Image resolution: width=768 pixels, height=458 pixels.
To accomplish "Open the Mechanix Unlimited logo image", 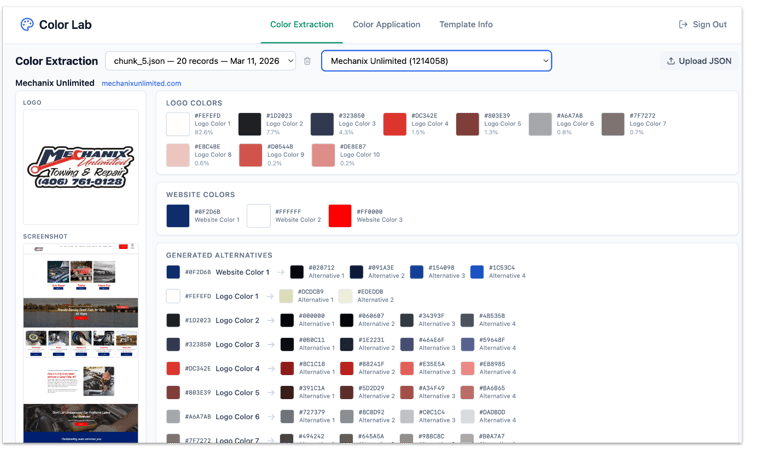I will [x=81, y=167].
